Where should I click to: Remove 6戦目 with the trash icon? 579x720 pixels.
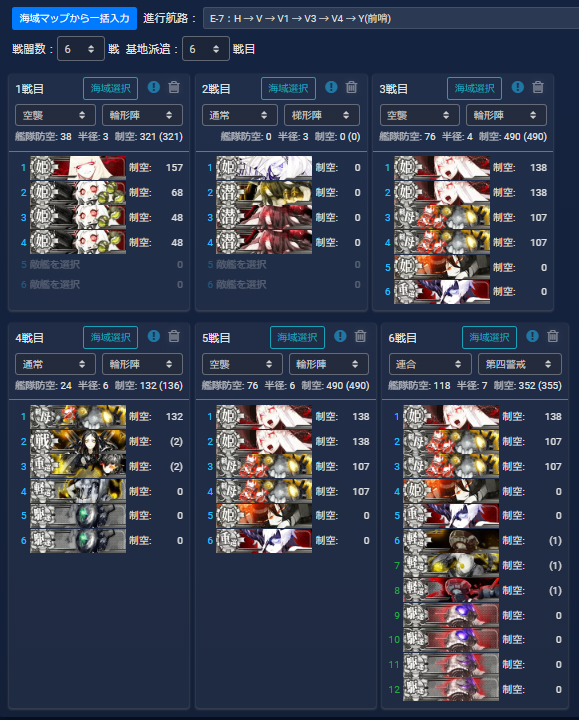(x=553, y=337)
